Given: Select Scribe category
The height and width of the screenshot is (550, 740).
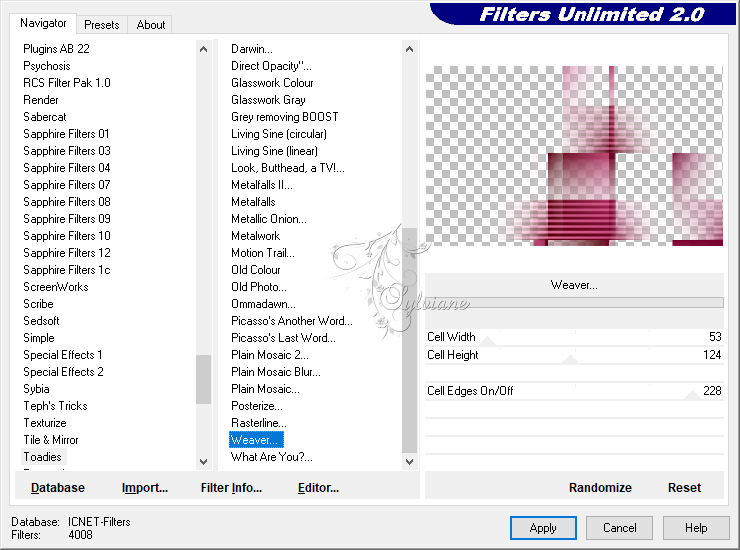Looking at the screenshot, I should (x=38, y=304).
